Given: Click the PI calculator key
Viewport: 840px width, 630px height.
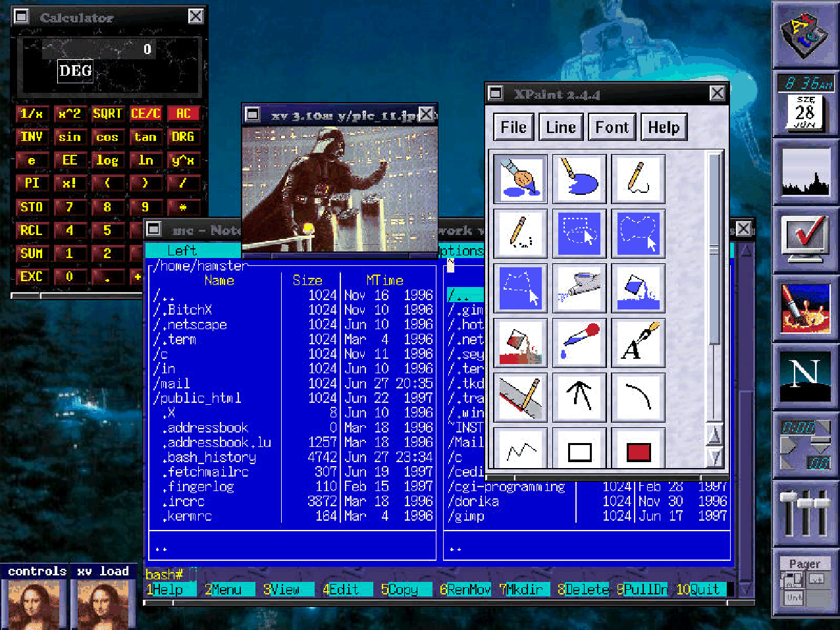Looking at the screenshot, I should click(32, 183).
